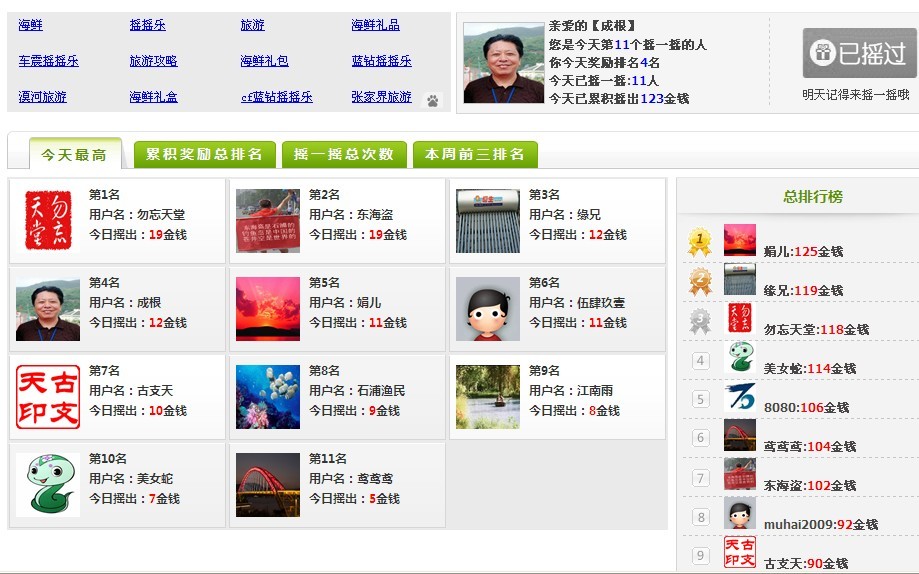Follow the 旅游攻略 link
Viewport: 919px width, 574px height.
(x=153, y=61)
